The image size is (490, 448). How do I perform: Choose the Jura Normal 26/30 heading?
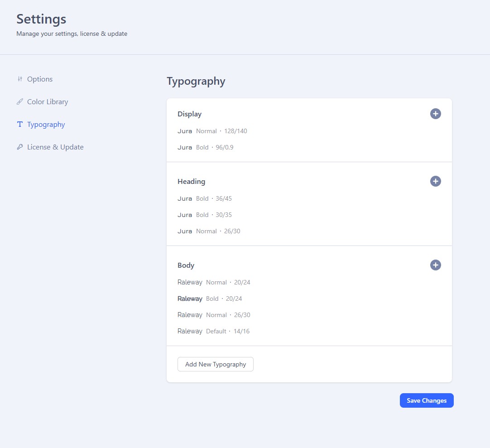click(x=209, y=231)
